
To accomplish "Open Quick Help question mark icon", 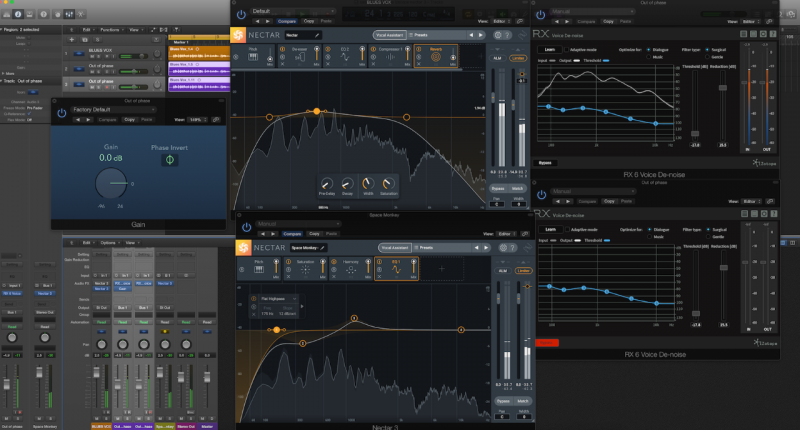I will 44,14.
